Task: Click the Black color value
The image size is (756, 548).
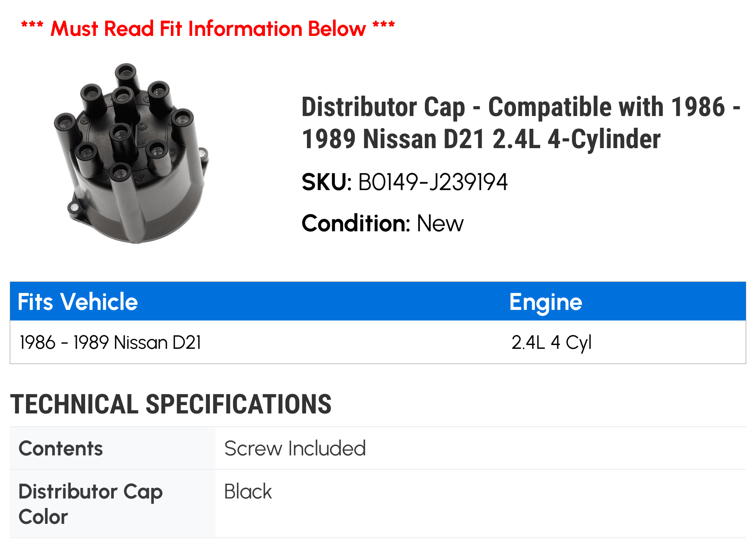Action: tap(248, 491)
